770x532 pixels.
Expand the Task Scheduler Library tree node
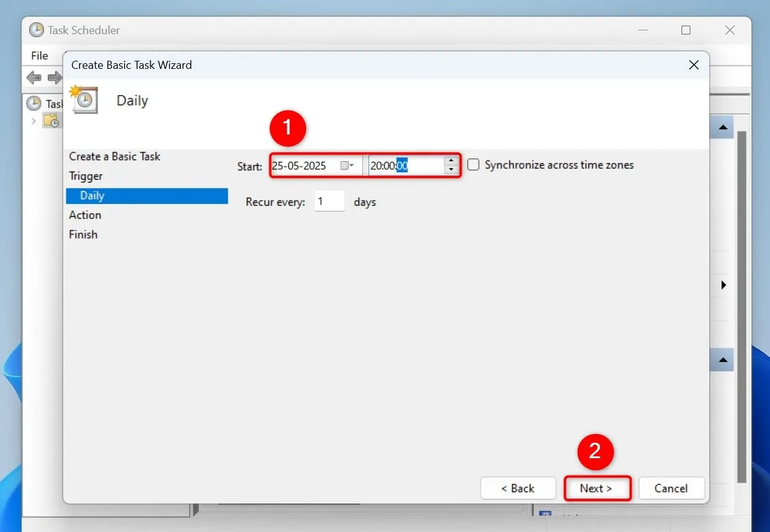32,120
